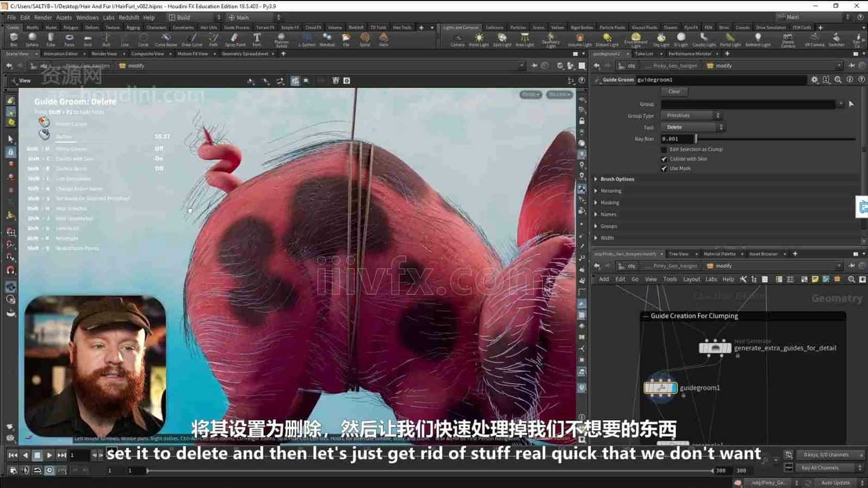
Task: Jump to first frame on the timeline
Action: coord(13,455)
